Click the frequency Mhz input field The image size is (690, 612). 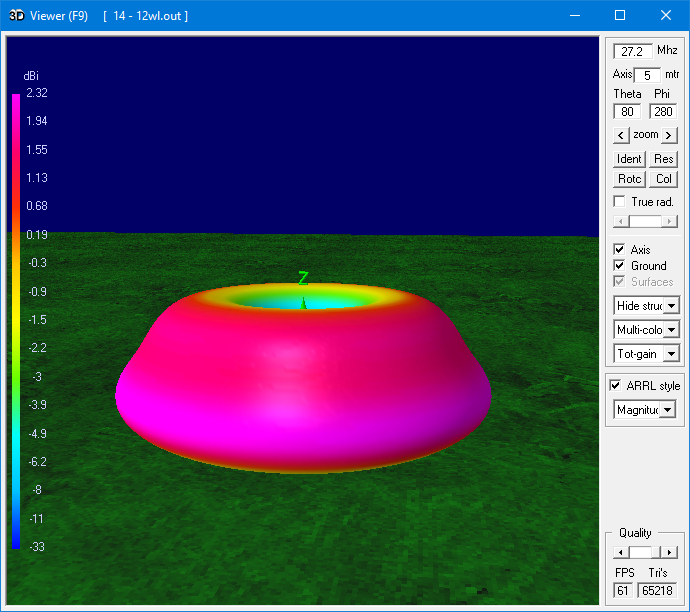632,51
